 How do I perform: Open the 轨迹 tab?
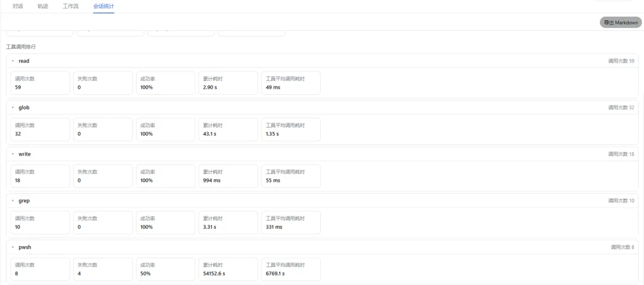(x=43, y=7)
